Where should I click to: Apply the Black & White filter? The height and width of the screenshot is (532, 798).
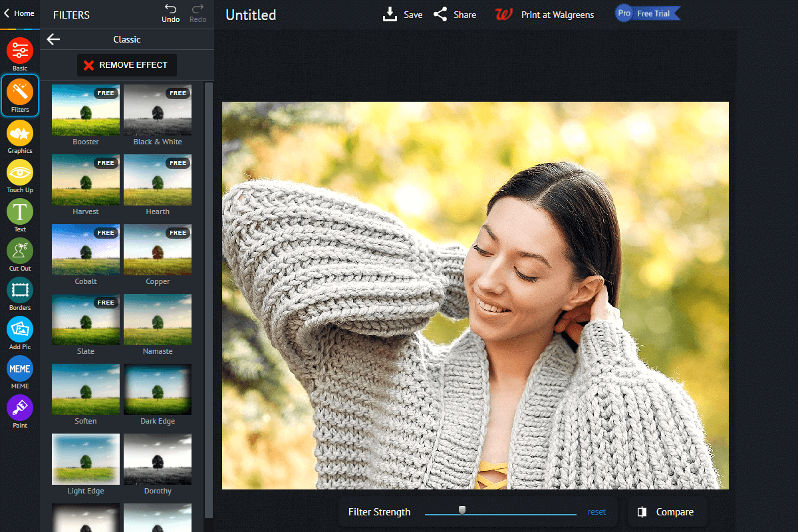tap(157, 110)
